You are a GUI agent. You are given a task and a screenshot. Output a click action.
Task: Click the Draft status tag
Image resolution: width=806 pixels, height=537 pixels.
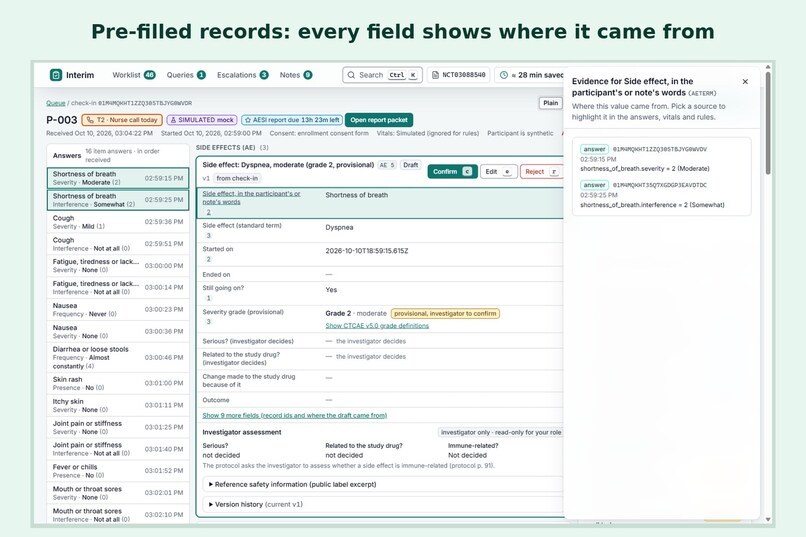pos(410,165)
